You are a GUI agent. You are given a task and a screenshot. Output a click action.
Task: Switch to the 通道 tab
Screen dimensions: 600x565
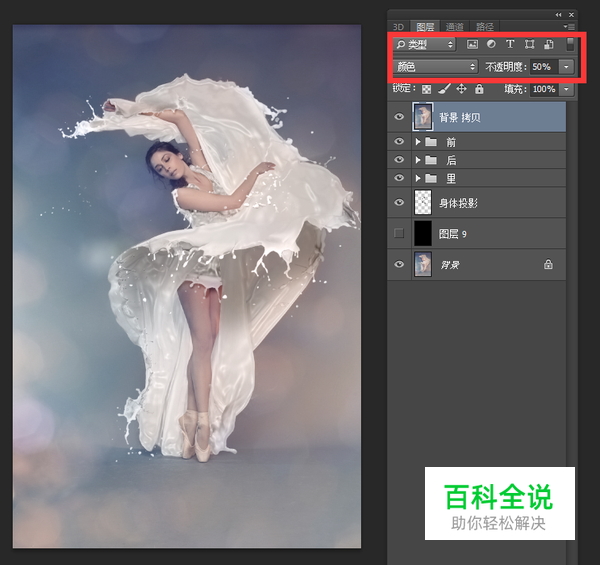455,27
